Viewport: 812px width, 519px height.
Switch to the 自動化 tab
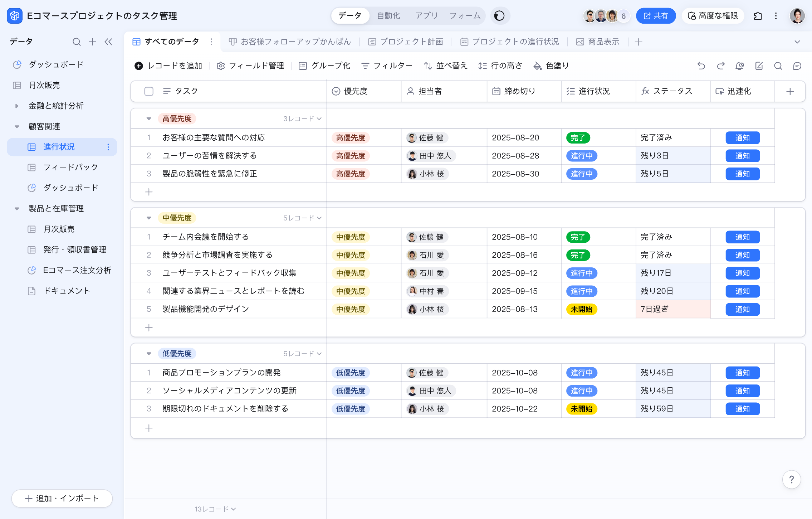[388, 16]
